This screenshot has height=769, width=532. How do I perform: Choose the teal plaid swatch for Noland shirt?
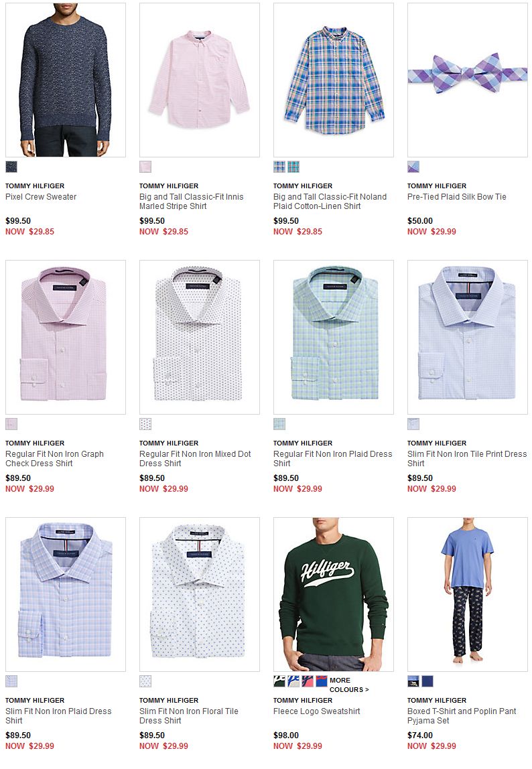[x=293, y=167]
